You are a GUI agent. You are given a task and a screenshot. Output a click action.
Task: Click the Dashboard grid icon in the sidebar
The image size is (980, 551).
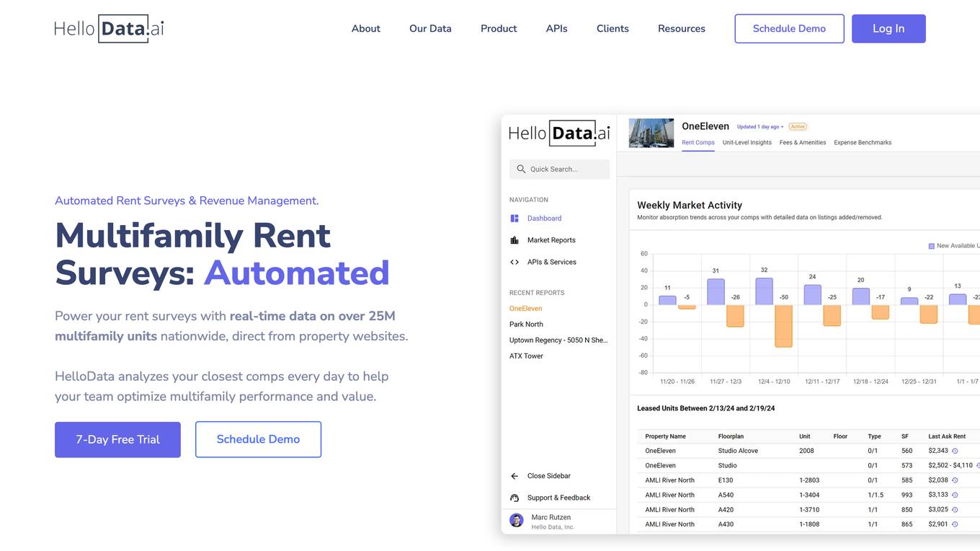point(514,219)
